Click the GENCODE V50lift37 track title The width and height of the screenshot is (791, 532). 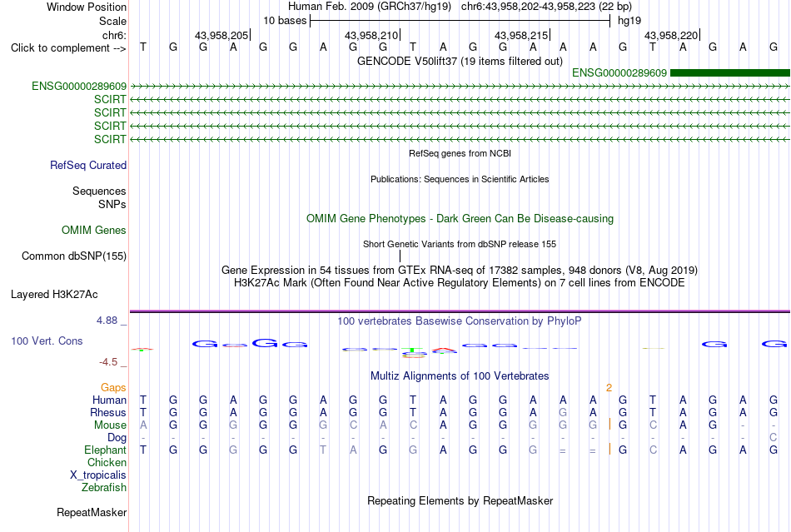click(460, 62)
